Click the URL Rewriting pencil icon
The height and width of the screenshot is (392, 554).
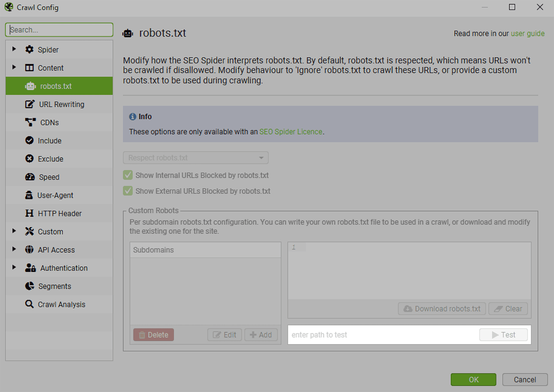29,104
